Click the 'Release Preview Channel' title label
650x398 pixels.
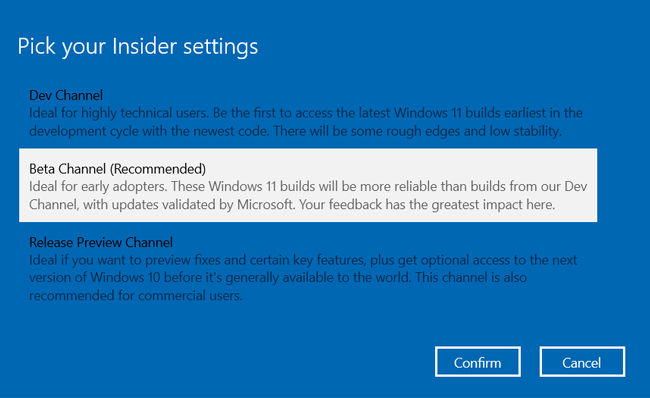click(101, 242)
